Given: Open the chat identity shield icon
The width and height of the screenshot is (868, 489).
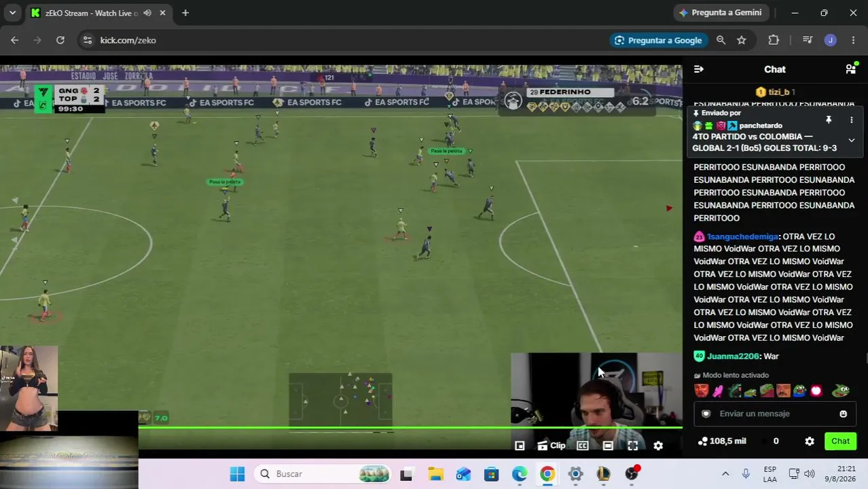Looking at the screenshot, I should 706,414.
